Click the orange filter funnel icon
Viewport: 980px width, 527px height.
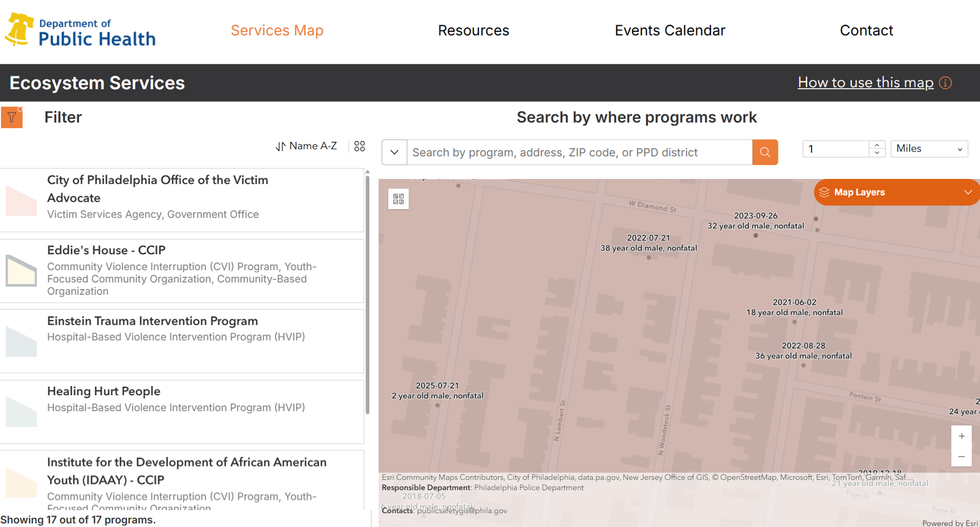click(x=12, y=117)
